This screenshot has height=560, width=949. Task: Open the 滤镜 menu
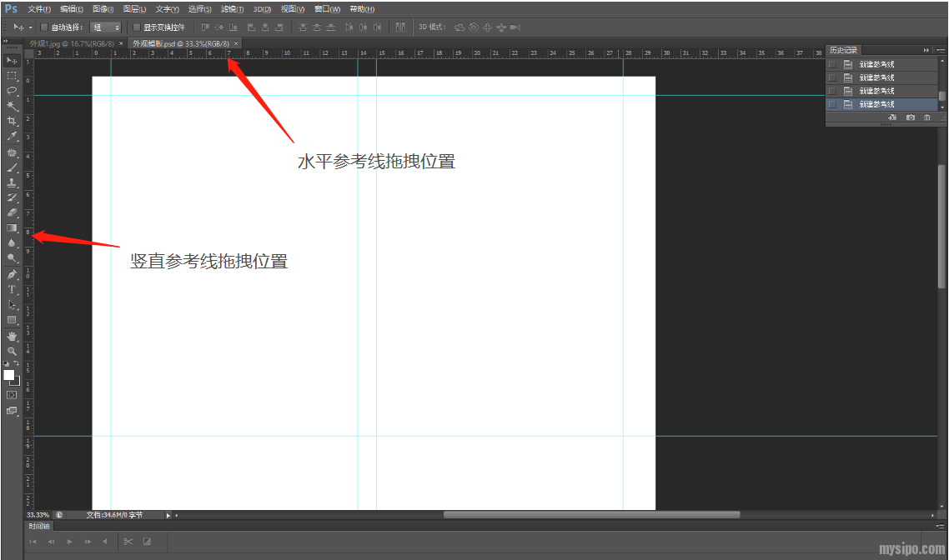[233, 9]
